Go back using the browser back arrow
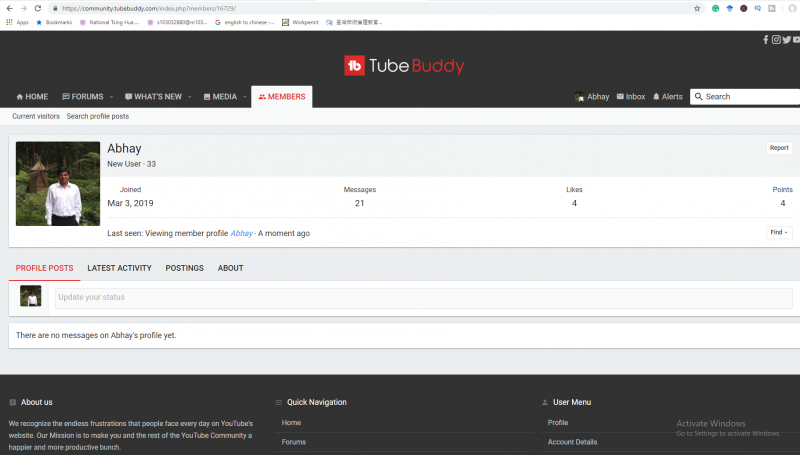This screenshot has height=455, width=800. 8,8
